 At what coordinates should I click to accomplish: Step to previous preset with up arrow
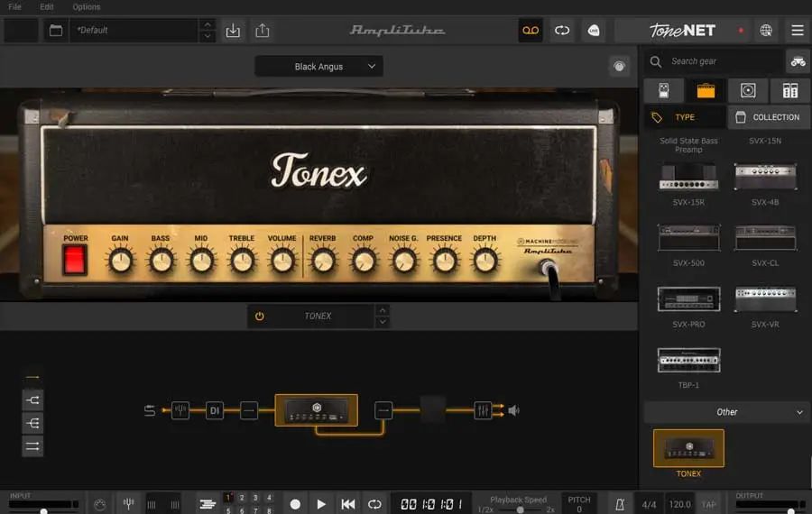208,24
